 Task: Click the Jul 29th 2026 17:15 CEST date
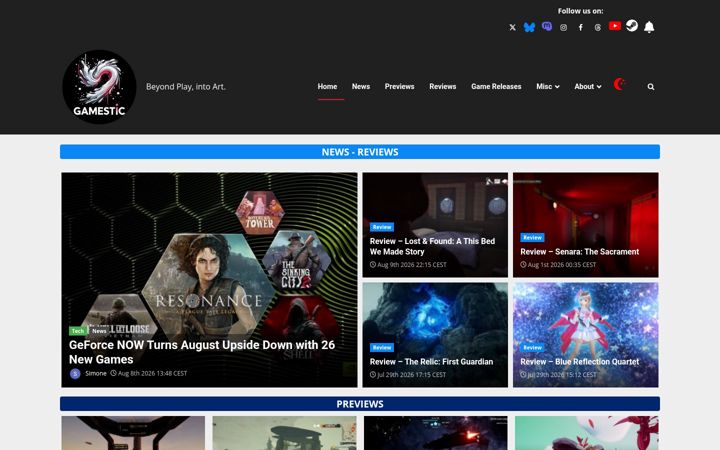pos(408,375)
